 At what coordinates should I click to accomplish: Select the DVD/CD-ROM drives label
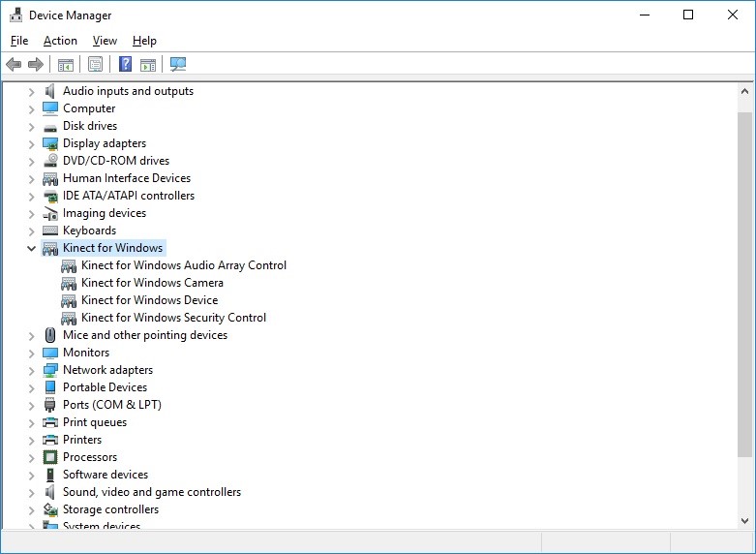pyautogui.click(x=116, y=161)
